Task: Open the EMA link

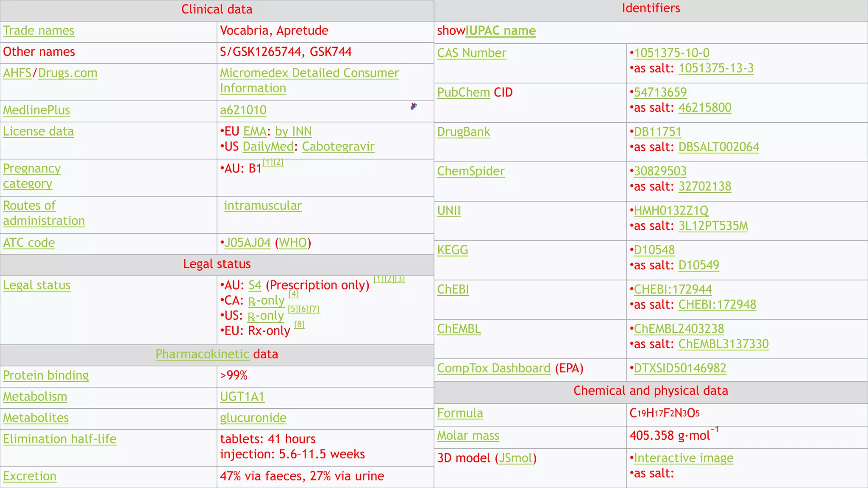Action: pyautogui.click(x=255, y=131)
